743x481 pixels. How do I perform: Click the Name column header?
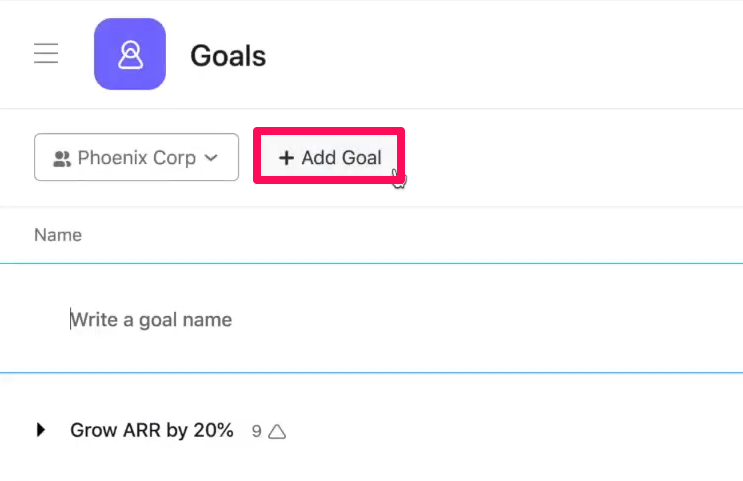pyautogui.click(x=58, y=235)
